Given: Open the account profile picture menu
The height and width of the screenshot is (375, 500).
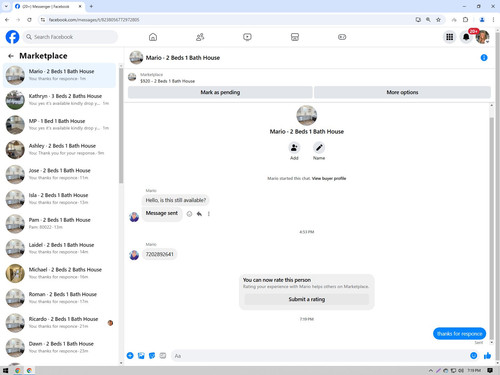Looking at the screenshot, I should 482,37.
